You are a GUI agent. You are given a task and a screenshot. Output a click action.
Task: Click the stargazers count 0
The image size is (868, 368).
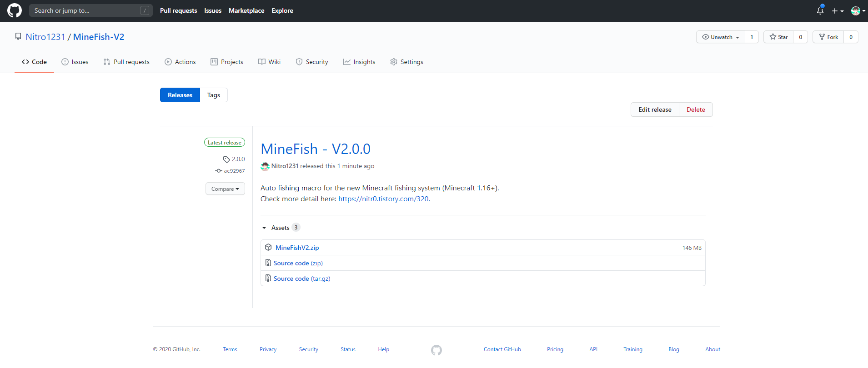pos(800,37)
